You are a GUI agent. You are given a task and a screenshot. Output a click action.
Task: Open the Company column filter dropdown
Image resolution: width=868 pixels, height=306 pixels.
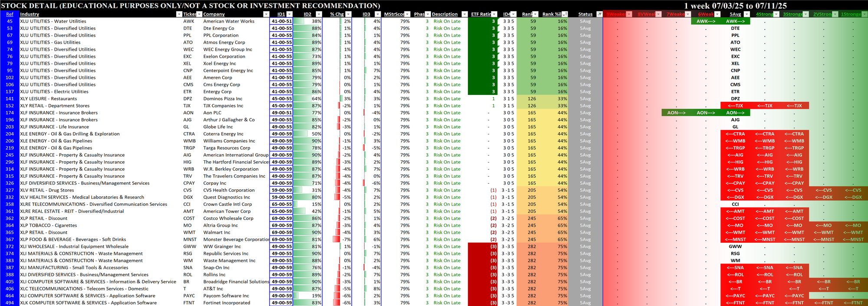266,14
